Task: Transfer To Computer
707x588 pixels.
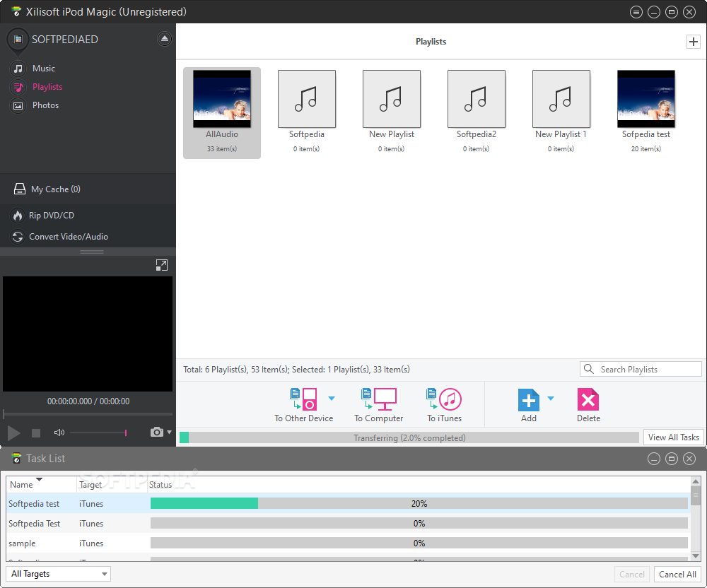Action: tap(379, 405)
